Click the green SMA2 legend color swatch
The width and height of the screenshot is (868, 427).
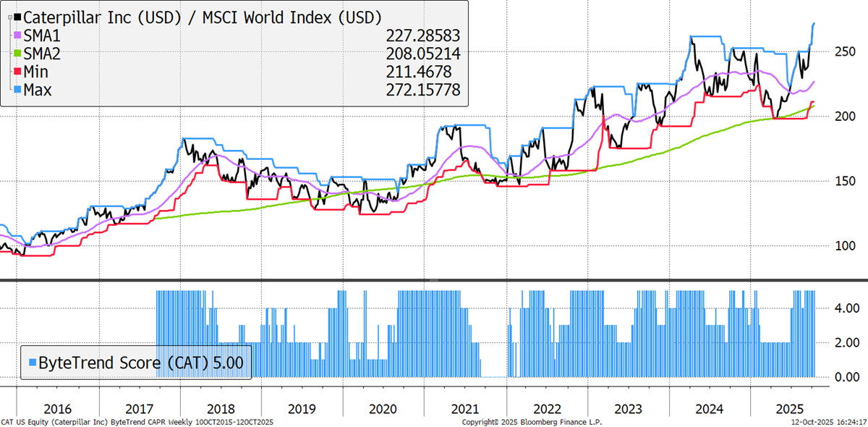[17, 54]
